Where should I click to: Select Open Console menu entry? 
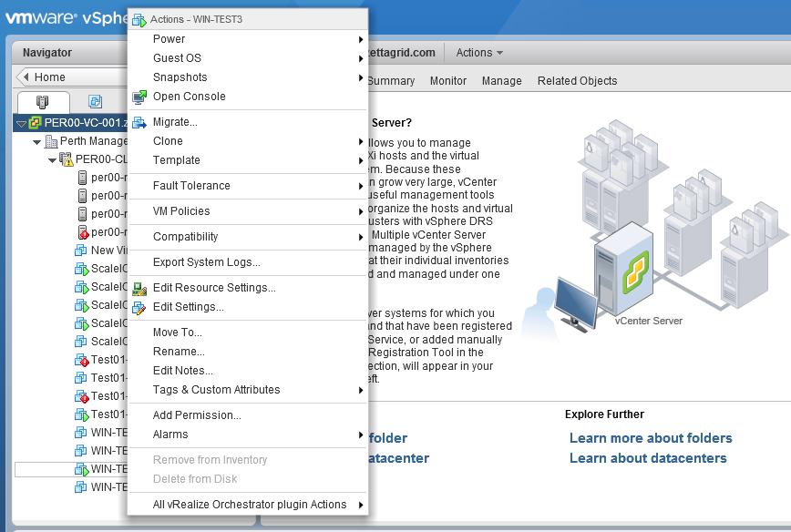click(x=248, y=97)
